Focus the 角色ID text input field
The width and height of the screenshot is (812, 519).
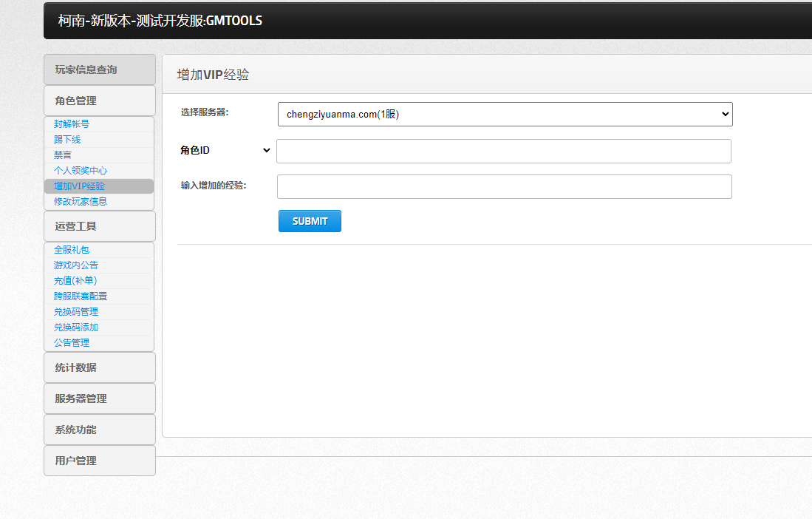click(503, 151)
